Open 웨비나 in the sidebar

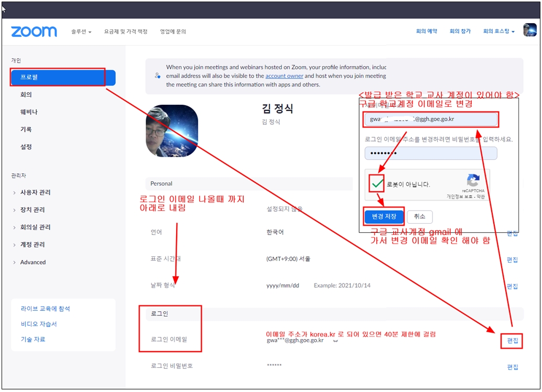29,112
